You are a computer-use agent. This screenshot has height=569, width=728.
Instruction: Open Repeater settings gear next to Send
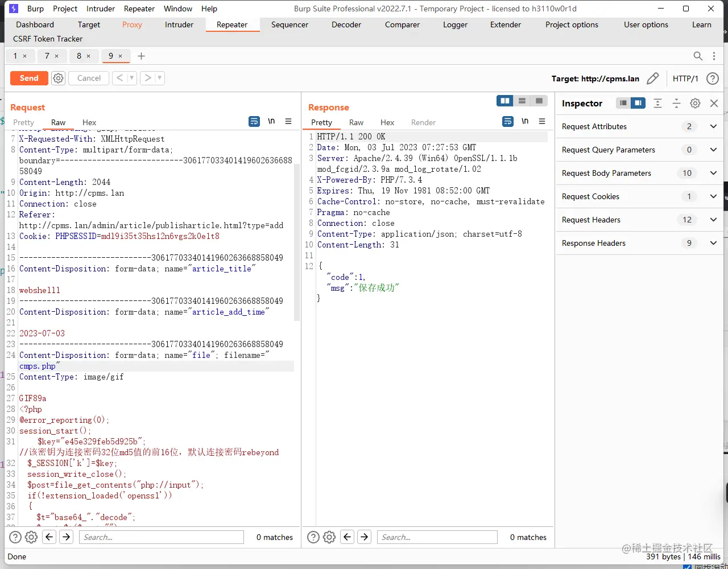(x=59, y=78)
